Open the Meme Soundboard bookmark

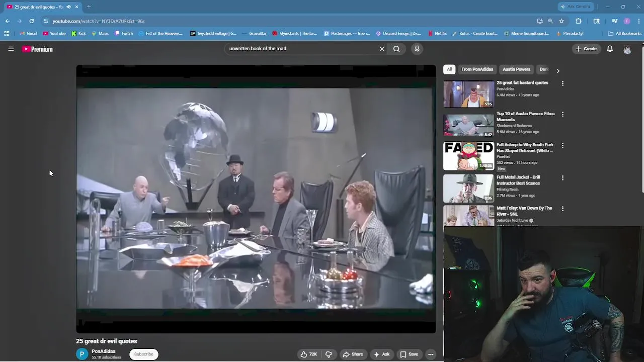tap(526, 34)
